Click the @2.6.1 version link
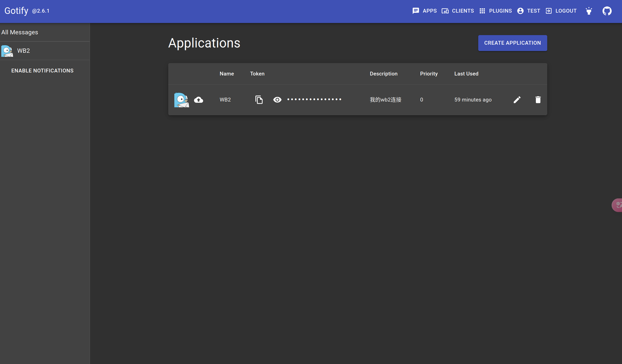Viewport: 622px width, 364px height. [41, 11]
